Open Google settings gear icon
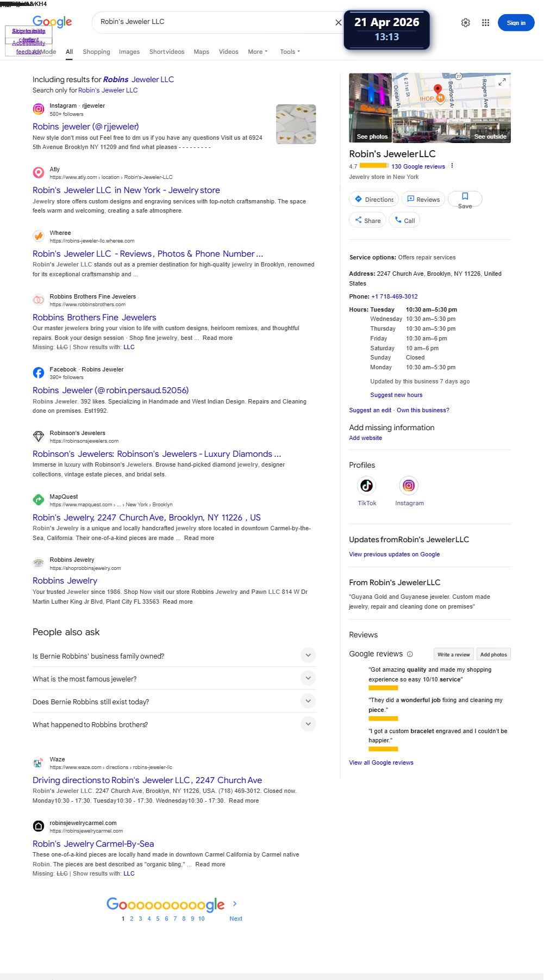550x980 pixels. tap(466, 23)
